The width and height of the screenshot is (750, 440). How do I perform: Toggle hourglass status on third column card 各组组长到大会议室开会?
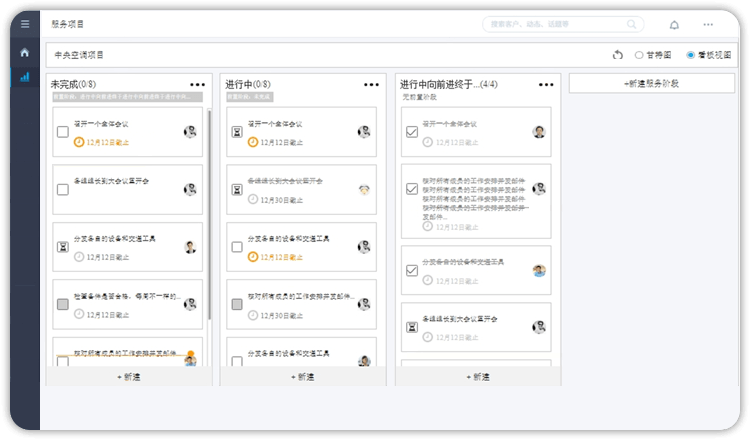point(412,327)
